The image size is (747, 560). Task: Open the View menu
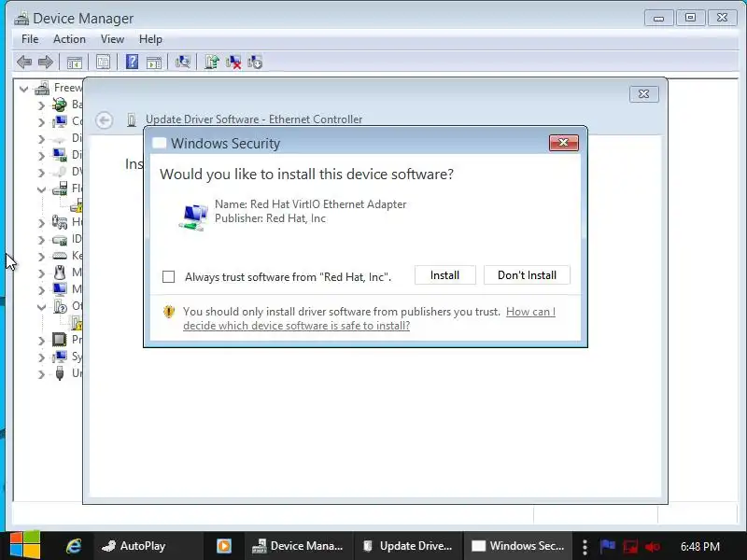(112, 39)
